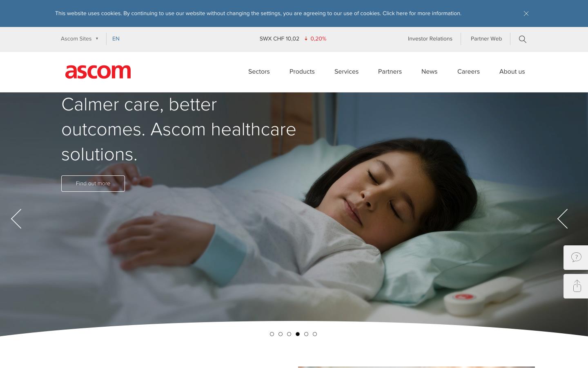Open the Sectors navigation menu
Viewport: 588px width, 368px height.
point(259,72)
